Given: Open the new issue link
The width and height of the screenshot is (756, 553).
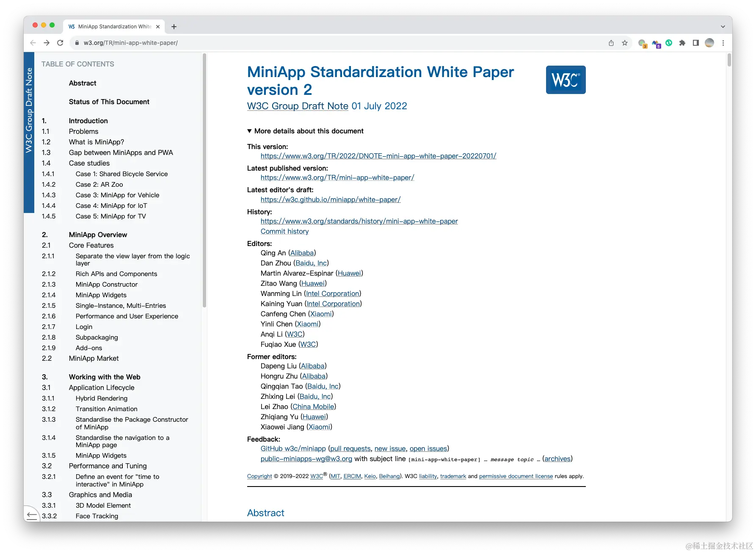Looking at the screenshot, I should click(x=390, y=449).
